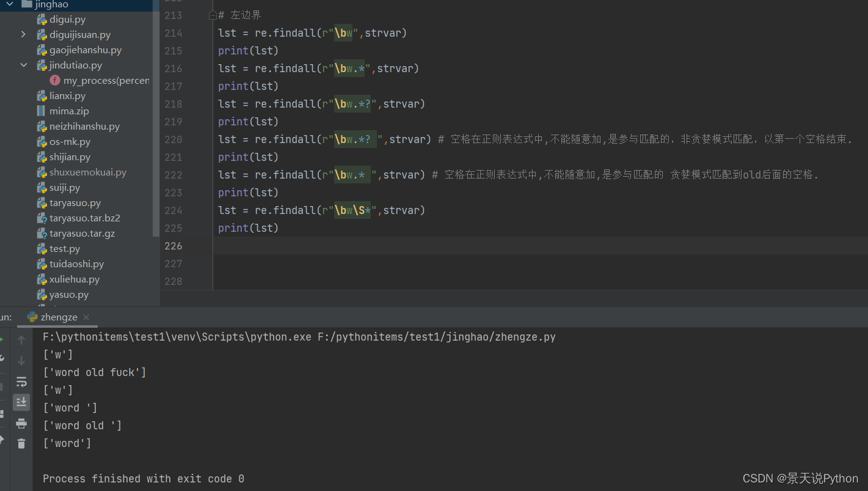Click the xuliehua.py Python file icon
The height and width of the screenshot is (491, 868).
42,279
